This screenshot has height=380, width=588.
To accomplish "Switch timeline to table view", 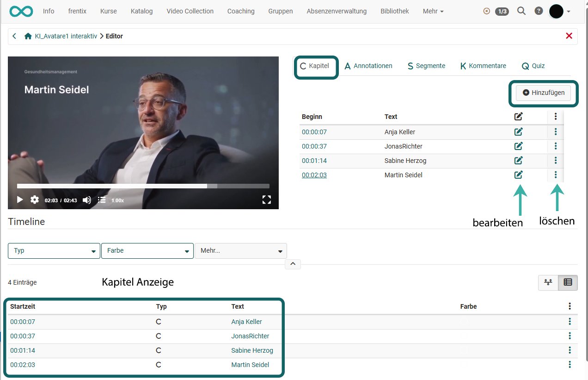I will [x=568, y=282].
